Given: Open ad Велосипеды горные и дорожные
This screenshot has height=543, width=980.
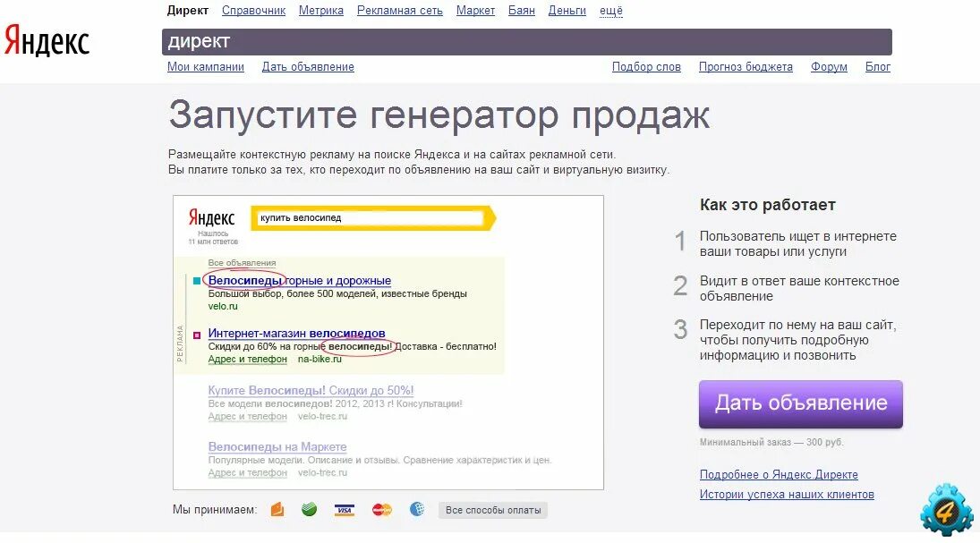Looking at the screenshot, I should click(300, 281).
